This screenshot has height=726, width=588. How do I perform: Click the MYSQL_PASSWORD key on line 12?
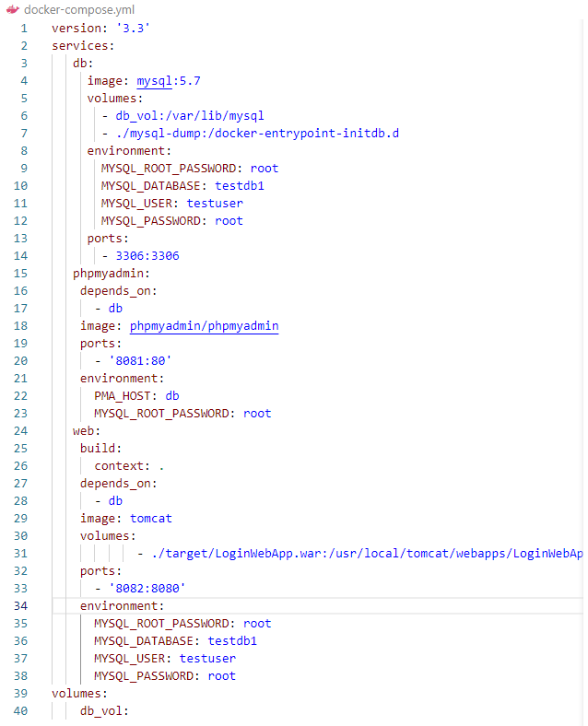pyautogui.click(x=151, y=221)
